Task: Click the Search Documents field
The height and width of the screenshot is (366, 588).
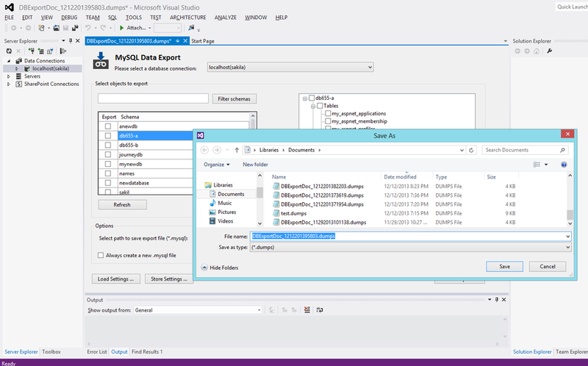Action: click(525, 150)
